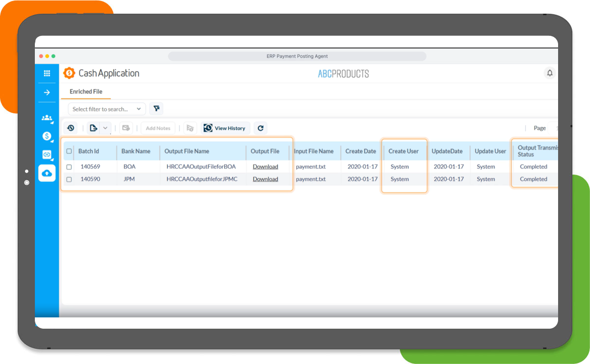Download the JPM output file
Screen dimensions: 590x364
coord(265,179)
